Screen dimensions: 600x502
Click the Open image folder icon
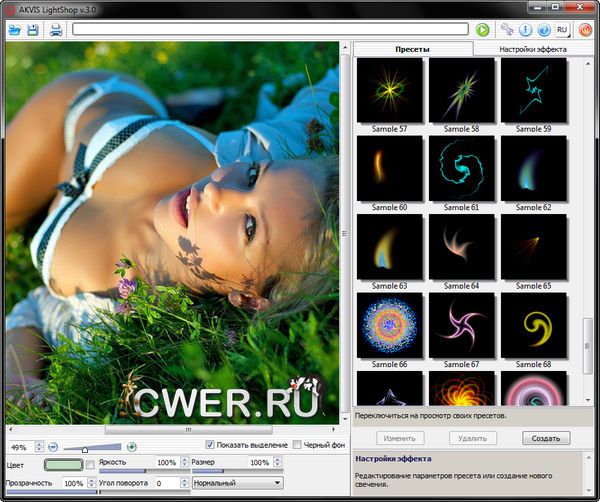tap(14, 30)
